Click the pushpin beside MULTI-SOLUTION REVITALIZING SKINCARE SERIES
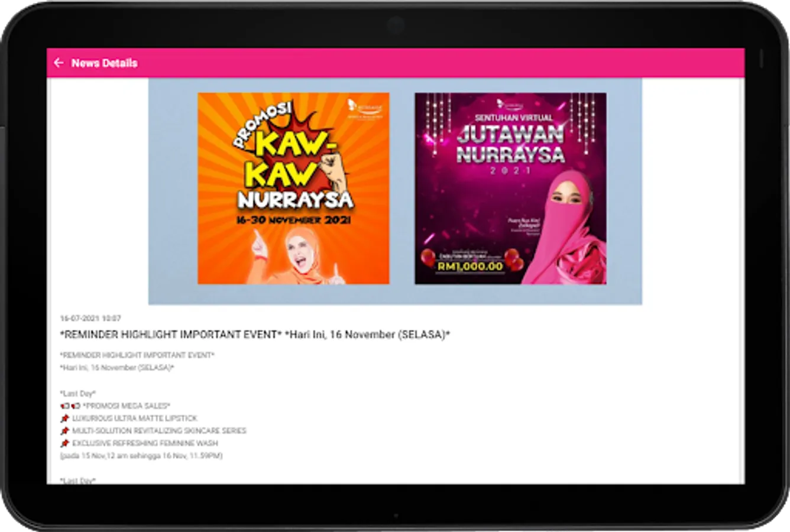The image size is (790, 532). (x=65, y=431)
